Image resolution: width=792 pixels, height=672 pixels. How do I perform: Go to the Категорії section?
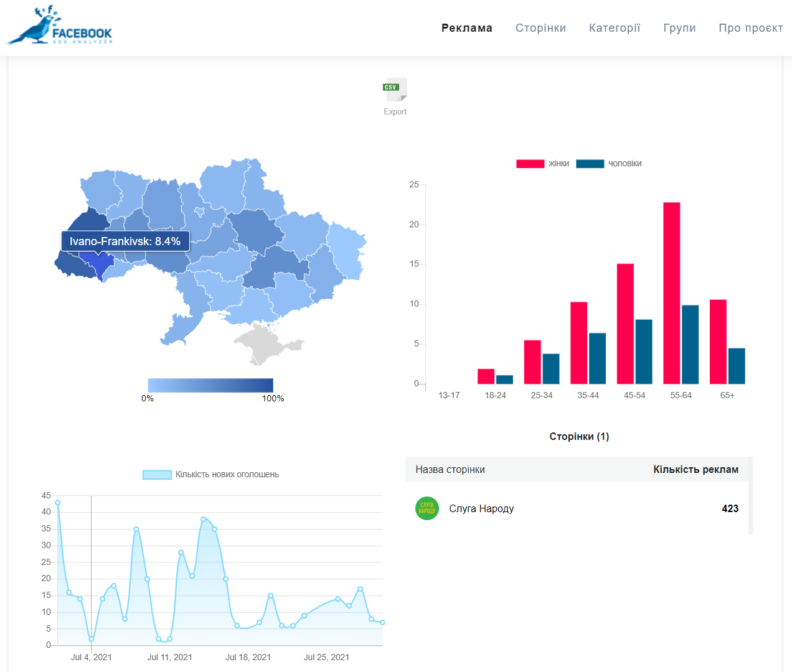click(x=614, y=28)
